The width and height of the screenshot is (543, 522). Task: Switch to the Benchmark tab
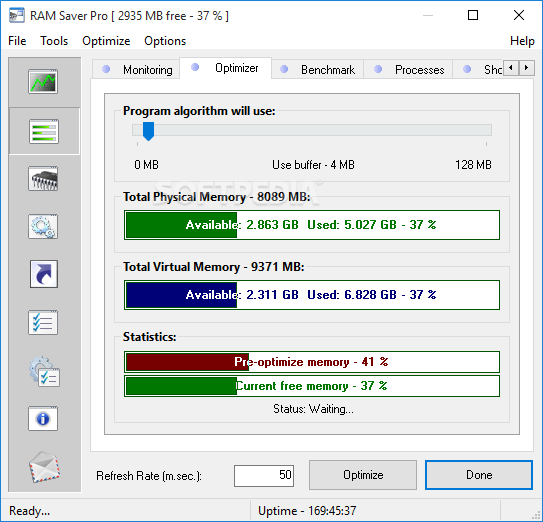(x=317, y=69)
